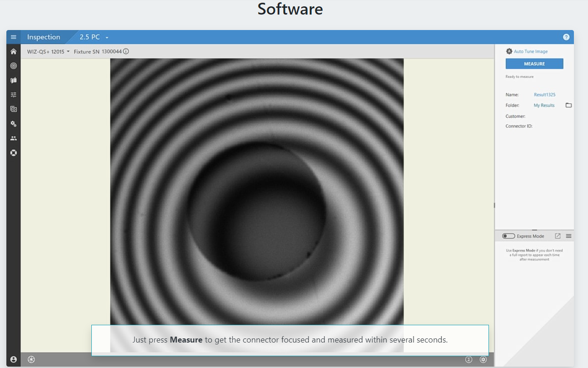The image size is (588, 368).
Task: Click the sigma statistics icon in bottom bar
Action: pyautogui.click(x=468, y=359)
